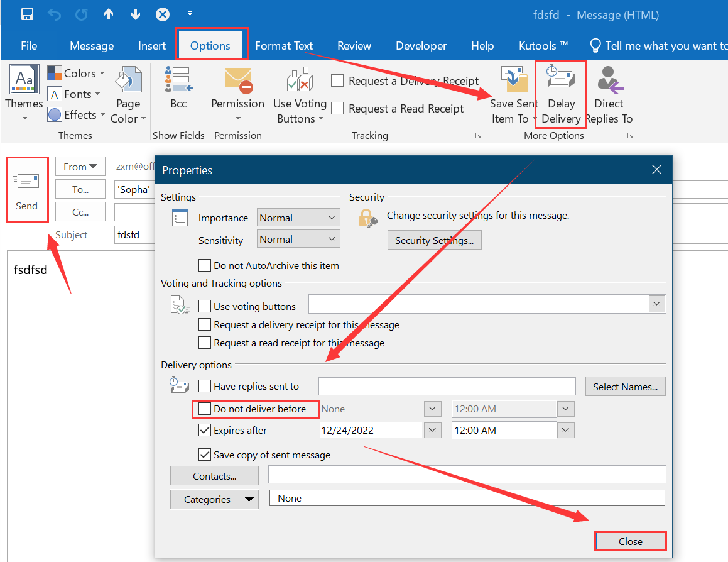The image size is (728, 562).
Task: Click Select Names button
Action: point(625,386)
